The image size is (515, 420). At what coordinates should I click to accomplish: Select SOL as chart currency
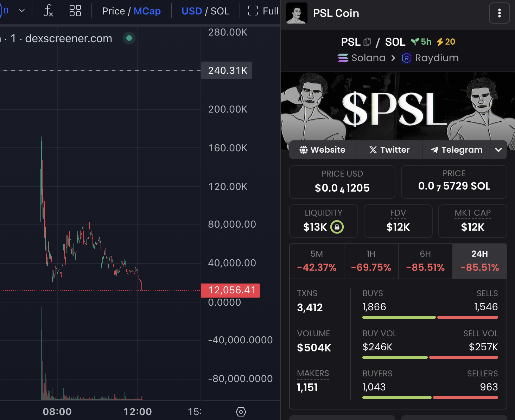click(220, 11)
